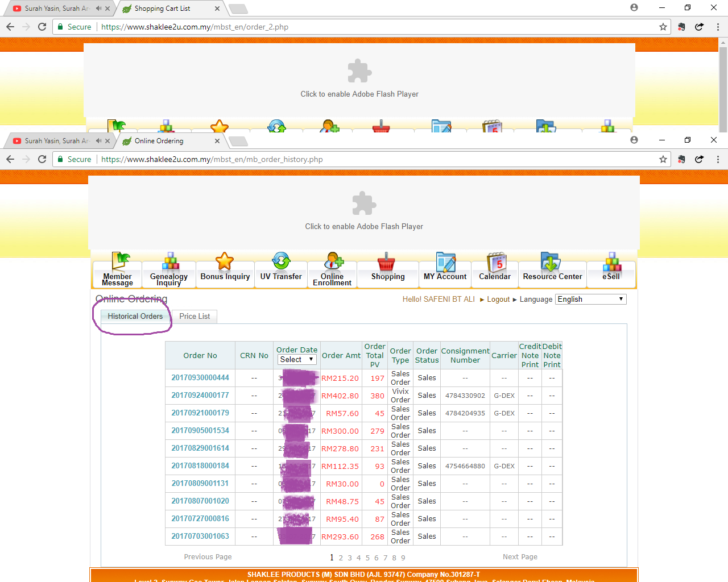Open back window Chrome menu

tap(718, 27)
